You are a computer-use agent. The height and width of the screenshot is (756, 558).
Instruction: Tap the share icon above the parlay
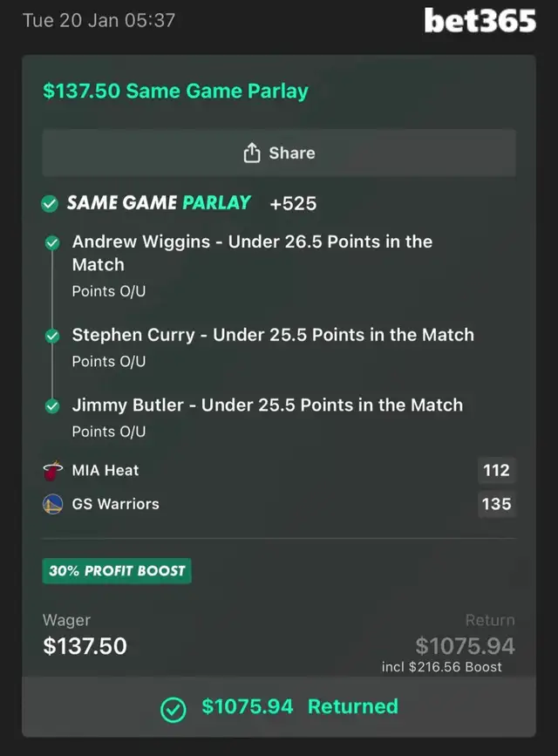point(252,152)
